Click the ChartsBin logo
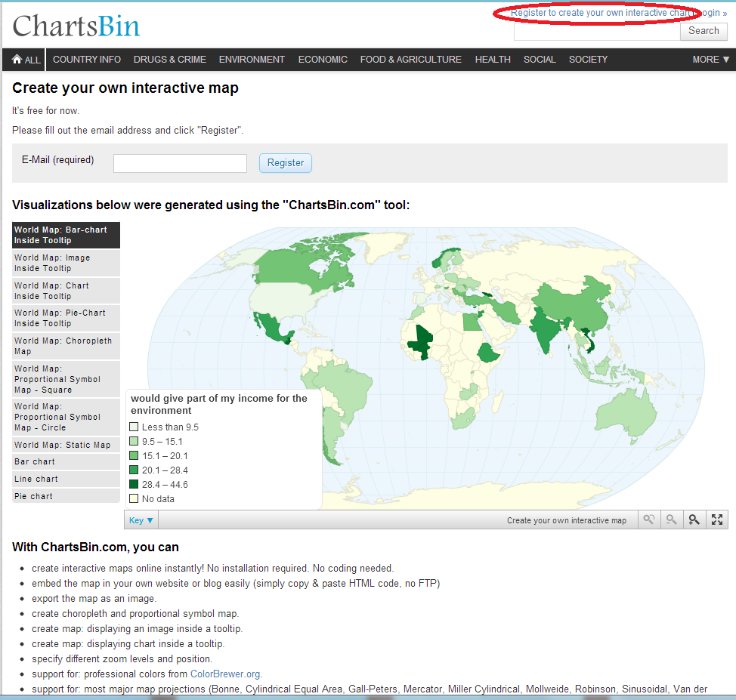The width and height of the screenshot is (736, 700). (x=76, y=26)
